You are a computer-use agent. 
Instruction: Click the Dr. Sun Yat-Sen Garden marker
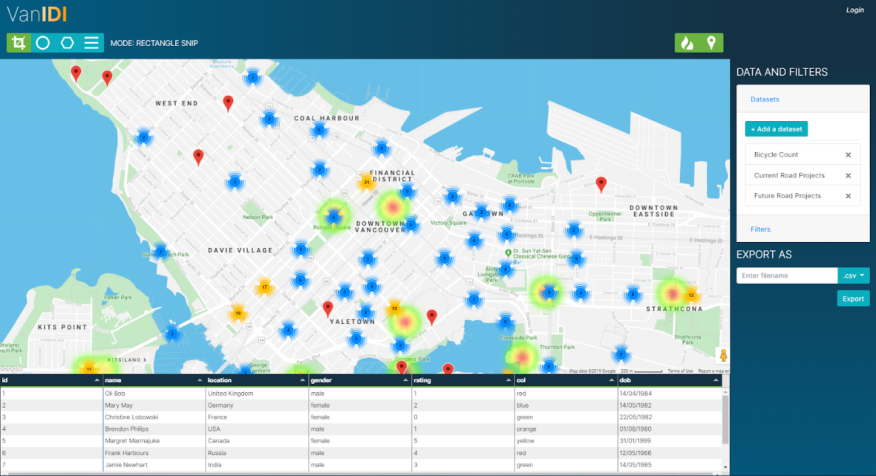tap(508, 253)
